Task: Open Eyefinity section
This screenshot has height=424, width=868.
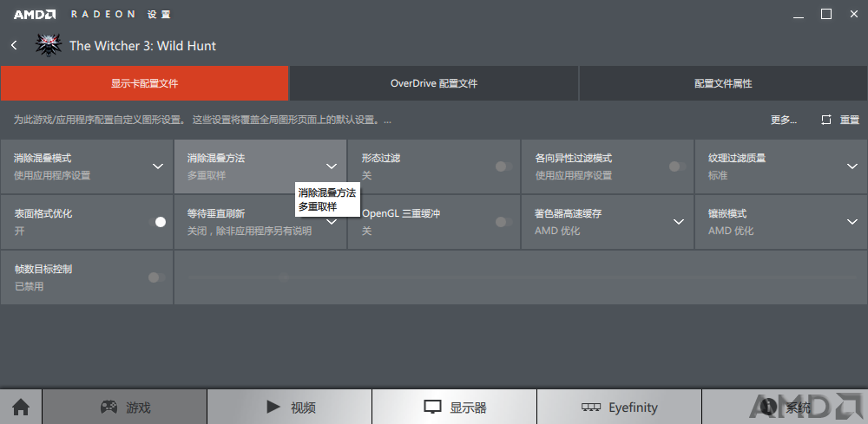Action: point(620,407)
